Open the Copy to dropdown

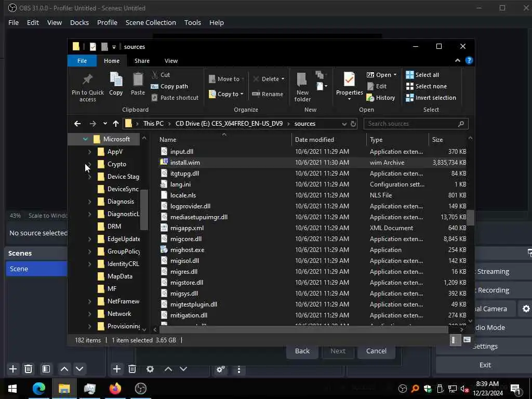pos(227,94)
